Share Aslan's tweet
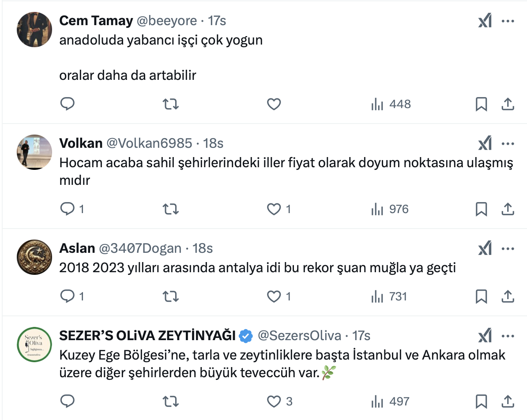 (x=508, y=296)
